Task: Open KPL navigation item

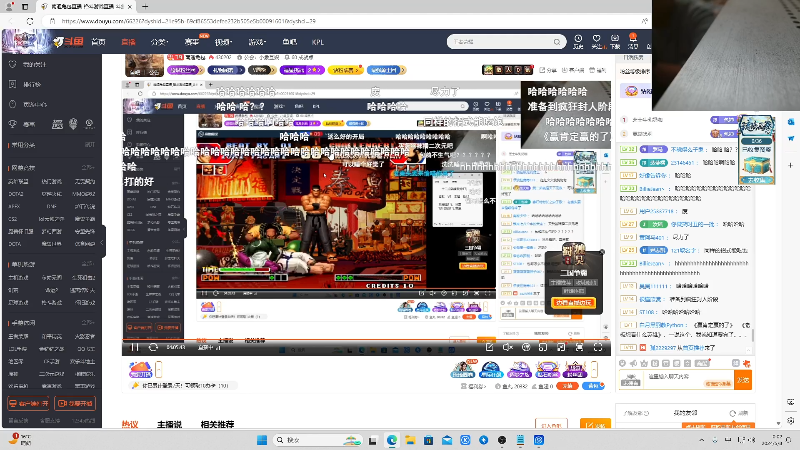Action: pyautogui.click(x=317, y=42)
